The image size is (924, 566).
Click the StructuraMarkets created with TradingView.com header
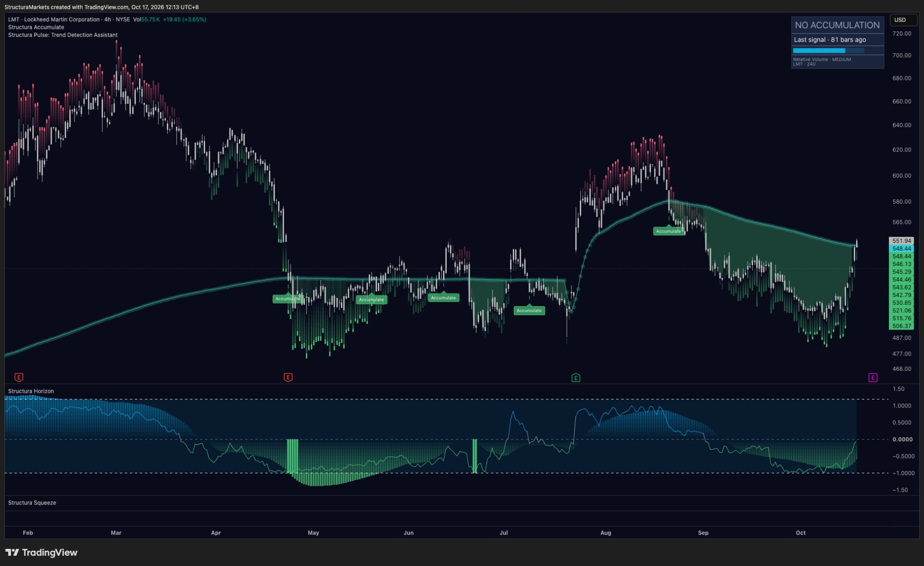pos(102,7)
